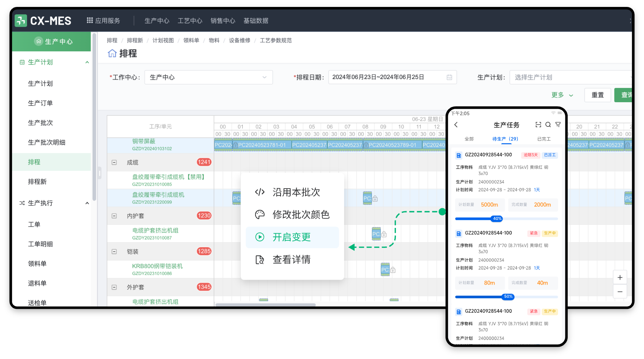Collapse the 成缆 group row
The width and height of the screenshot is (644, 359).
(x=114, y=162)
